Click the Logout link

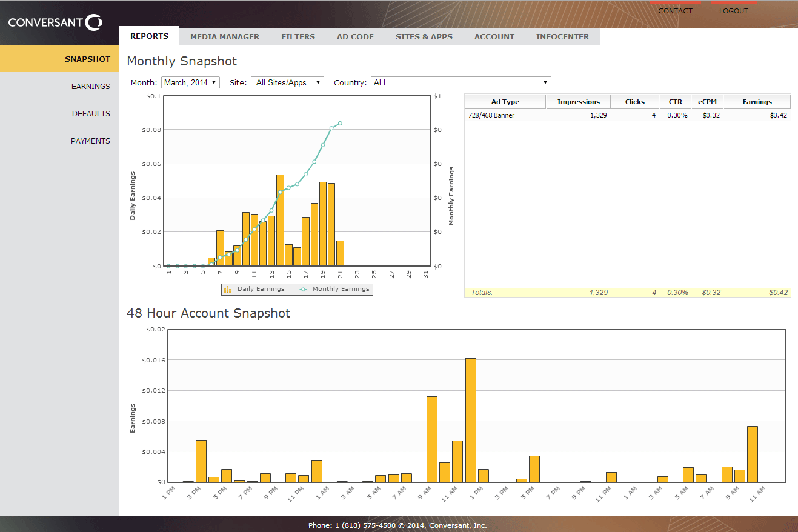pos(733,11)
